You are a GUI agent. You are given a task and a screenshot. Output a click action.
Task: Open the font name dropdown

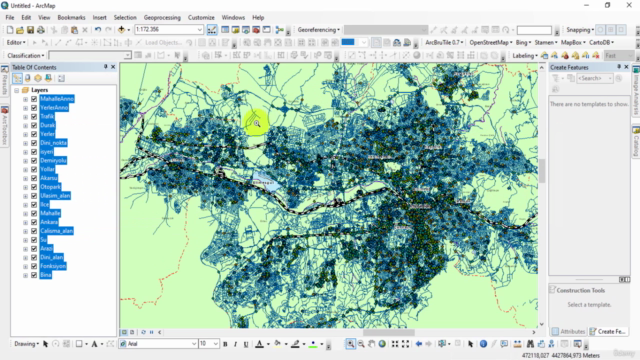point(194,344)
